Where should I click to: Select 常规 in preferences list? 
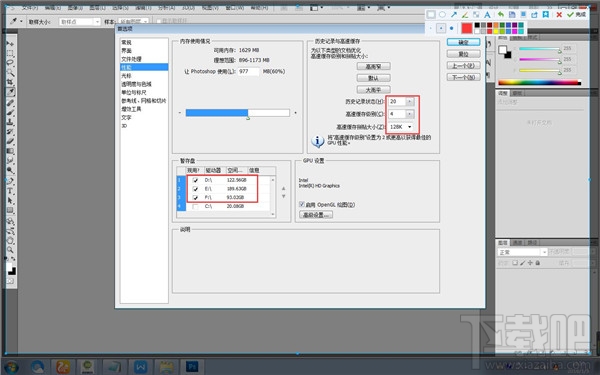126,42
